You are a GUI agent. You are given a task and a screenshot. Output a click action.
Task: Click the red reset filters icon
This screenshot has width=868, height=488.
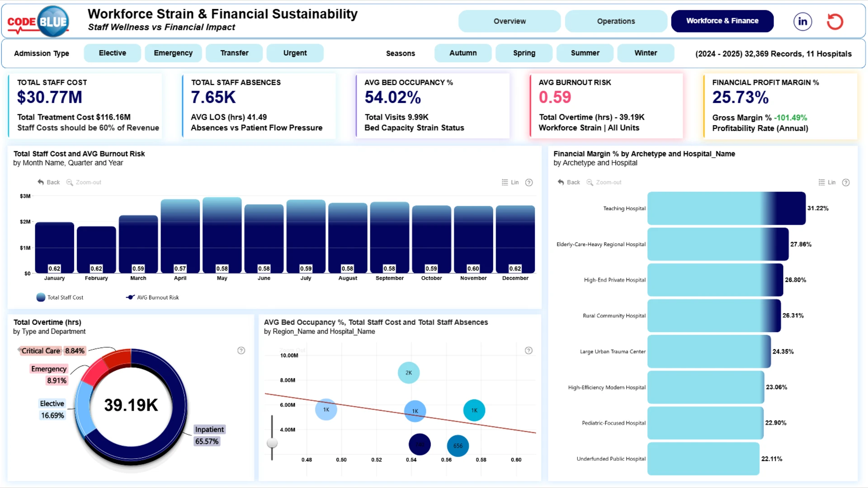(x=835, y=21)
